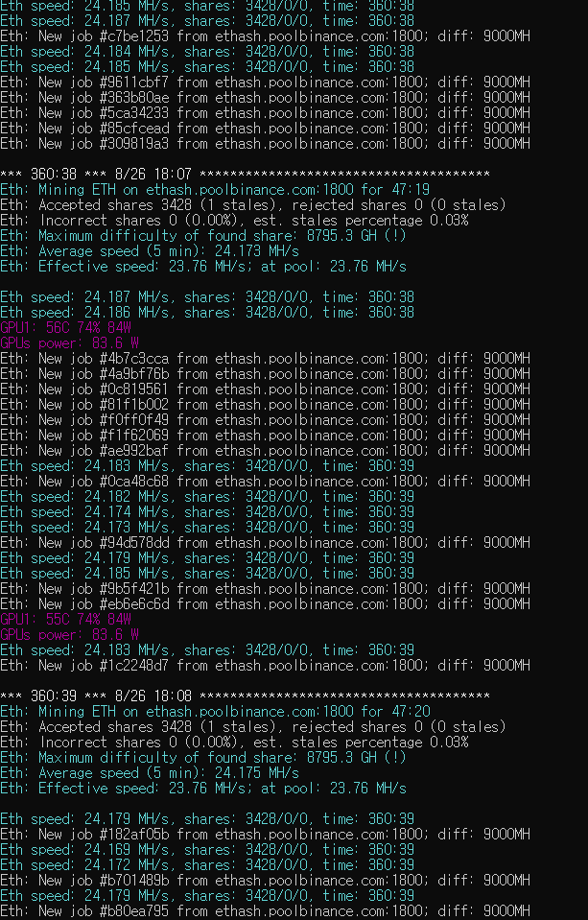Click the 'Eth speed: 24.186 MH/s' line

(207, 312)
